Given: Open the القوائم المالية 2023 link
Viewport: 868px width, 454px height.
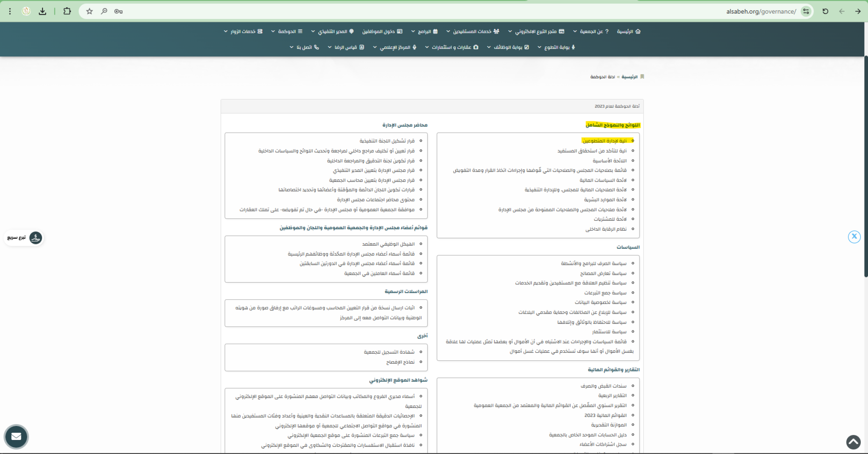Looking at the screenshot, I should coord(605,415).
